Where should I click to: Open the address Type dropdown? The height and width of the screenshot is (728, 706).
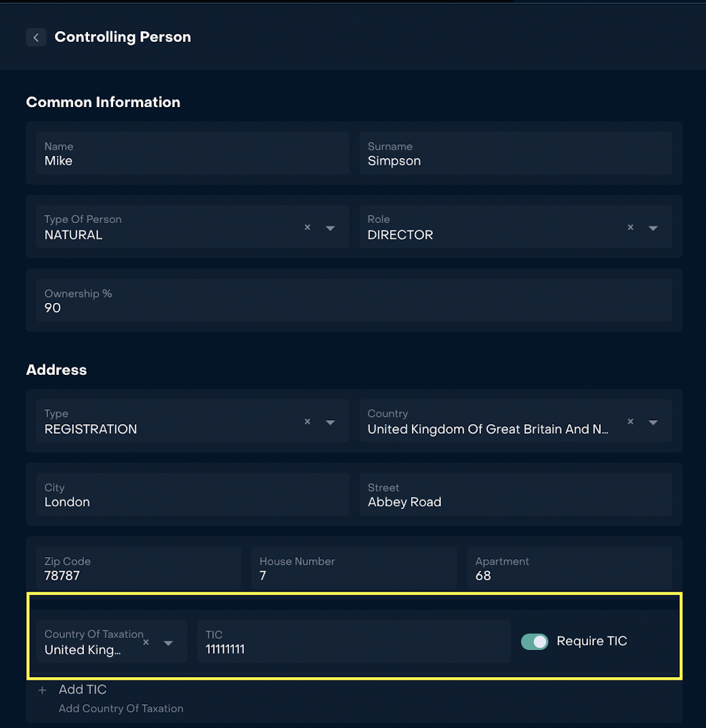pos(331,422)
